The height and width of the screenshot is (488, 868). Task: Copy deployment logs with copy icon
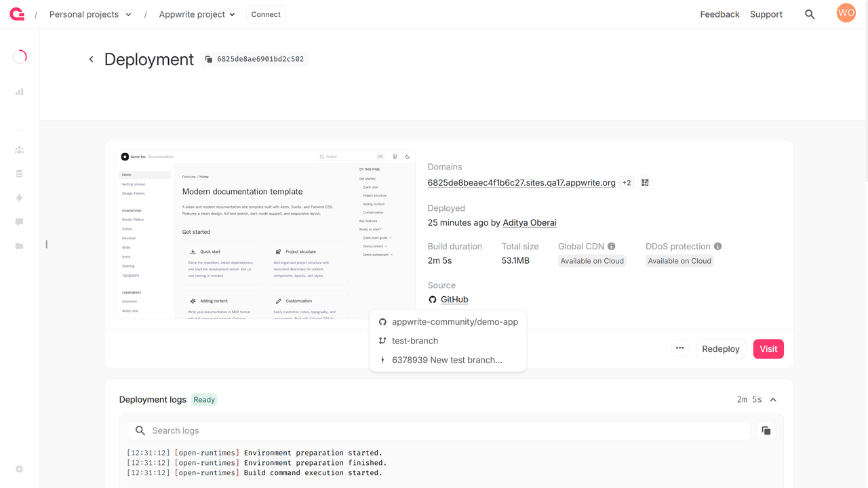[766, 430]
